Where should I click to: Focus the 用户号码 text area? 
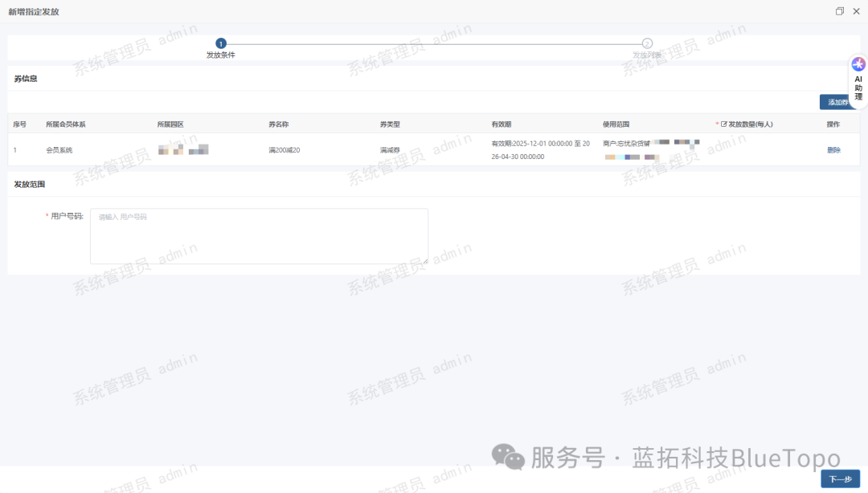259,236
